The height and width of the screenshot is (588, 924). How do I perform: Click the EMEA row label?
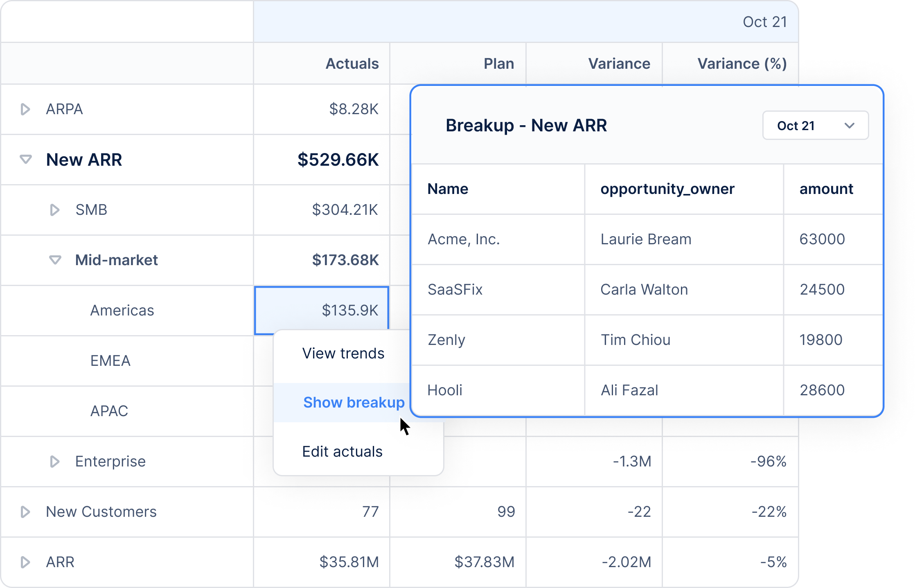click(110, 361)
